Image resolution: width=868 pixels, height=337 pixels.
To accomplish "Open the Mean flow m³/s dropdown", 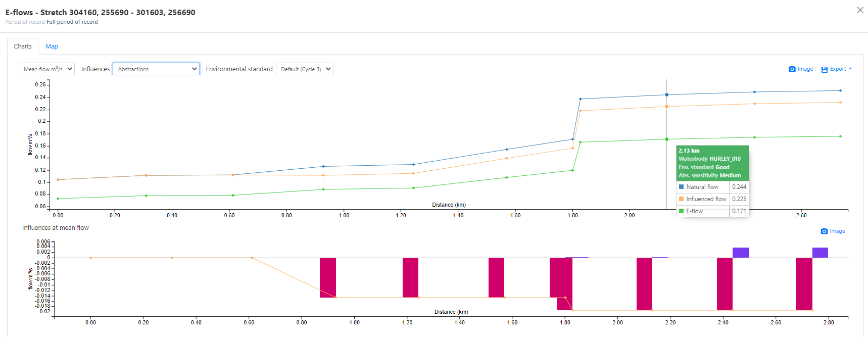I will click(46, 69).
